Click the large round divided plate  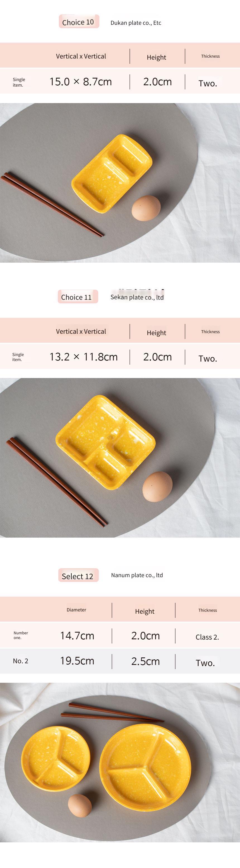point(145,764)
